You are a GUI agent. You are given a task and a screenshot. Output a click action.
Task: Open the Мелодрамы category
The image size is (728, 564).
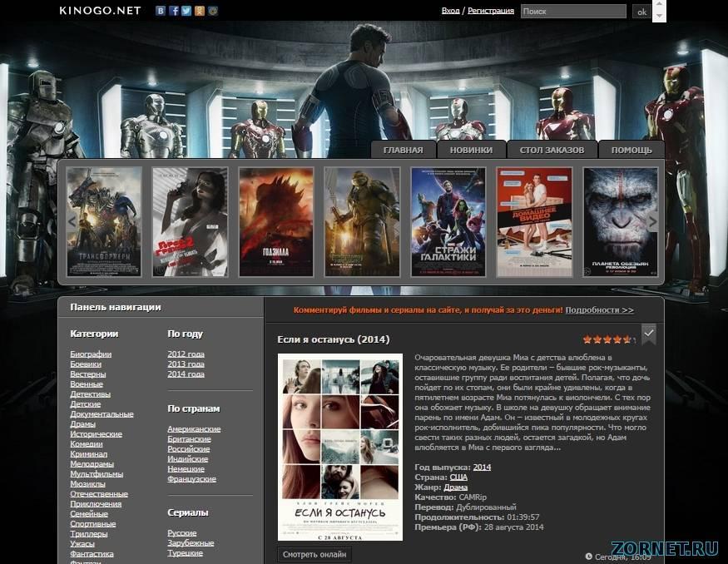tap(92, 463)
